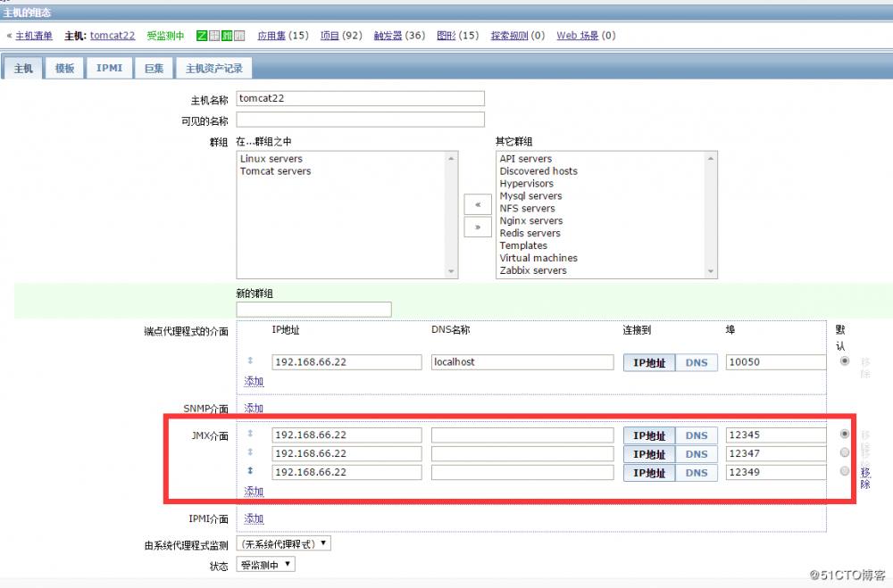
Task: Click the « arrow to move groups left
Action: coord(477,204)
